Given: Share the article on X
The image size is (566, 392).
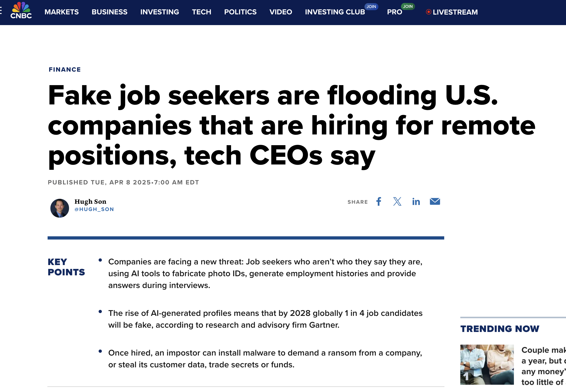Looking at the screenshot, I should click(397, 201).
